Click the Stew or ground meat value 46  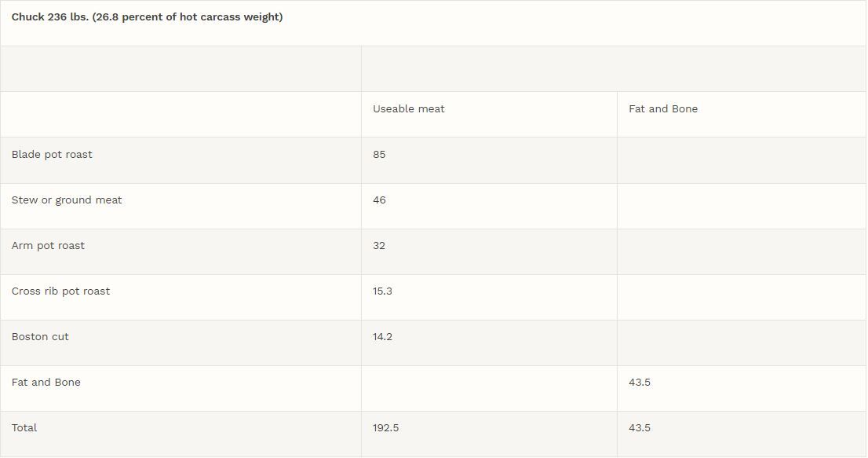click(379, 200)
